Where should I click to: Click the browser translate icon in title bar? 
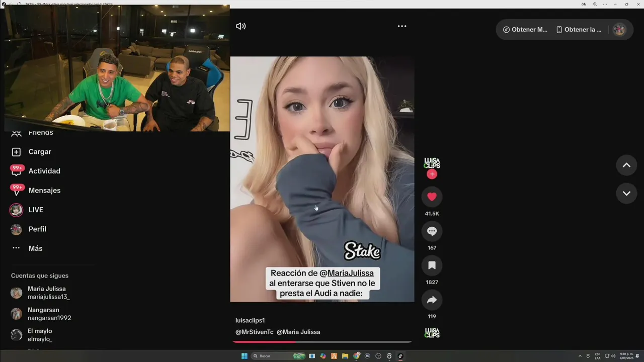coord(584,4)
